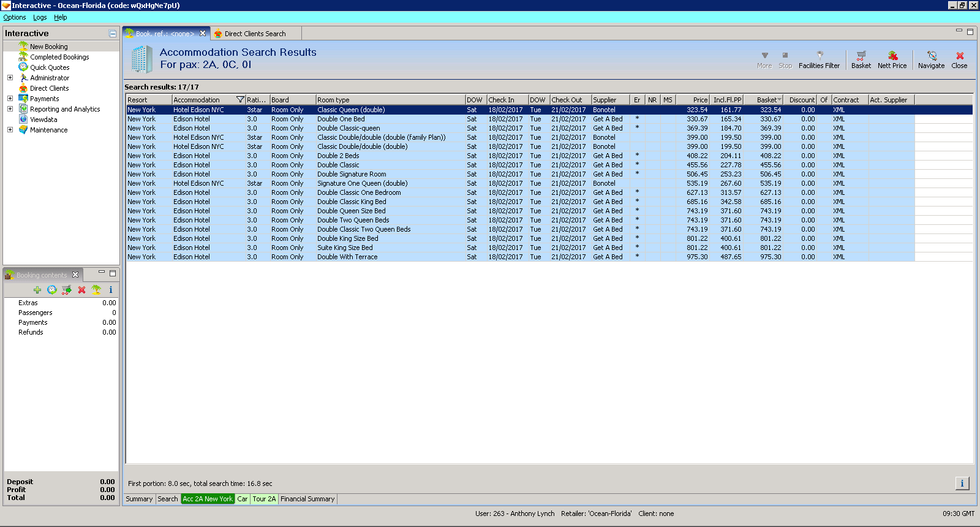Open New Booking in the Interactive tree
The image size is (980, 527).
click(49, 47)
